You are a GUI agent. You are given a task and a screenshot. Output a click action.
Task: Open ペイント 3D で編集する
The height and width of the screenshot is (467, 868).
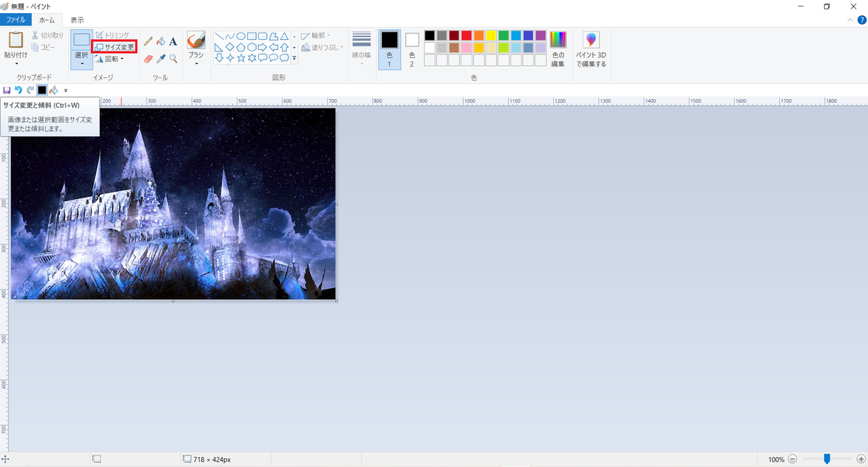pos(591,49)
